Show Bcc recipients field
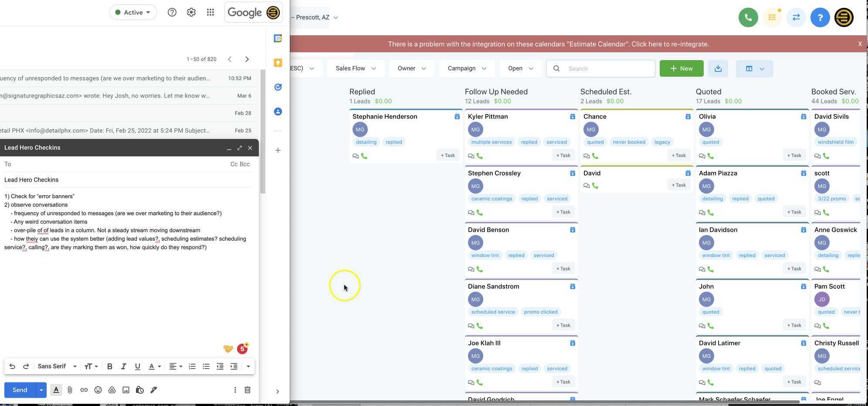868x406 pixels. point(245,164)
